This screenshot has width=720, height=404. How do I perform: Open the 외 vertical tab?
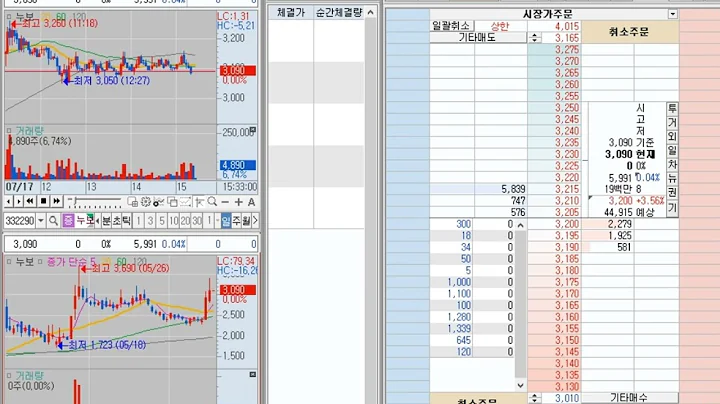672,136
